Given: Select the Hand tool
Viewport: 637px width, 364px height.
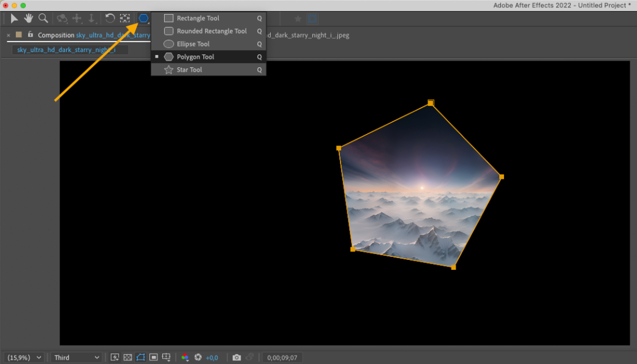Looking at the screenshot, I should click(28, 18).
